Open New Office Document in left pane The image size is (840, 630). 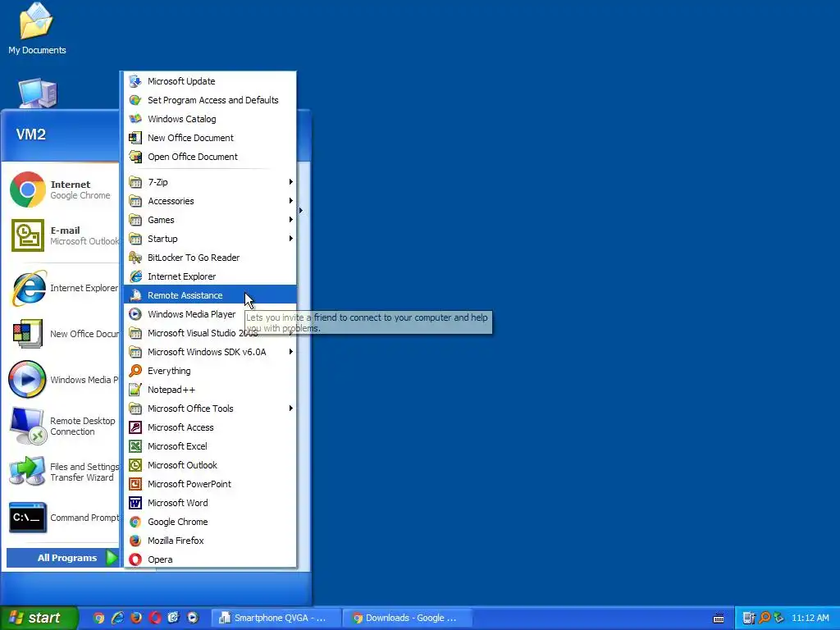62,334
